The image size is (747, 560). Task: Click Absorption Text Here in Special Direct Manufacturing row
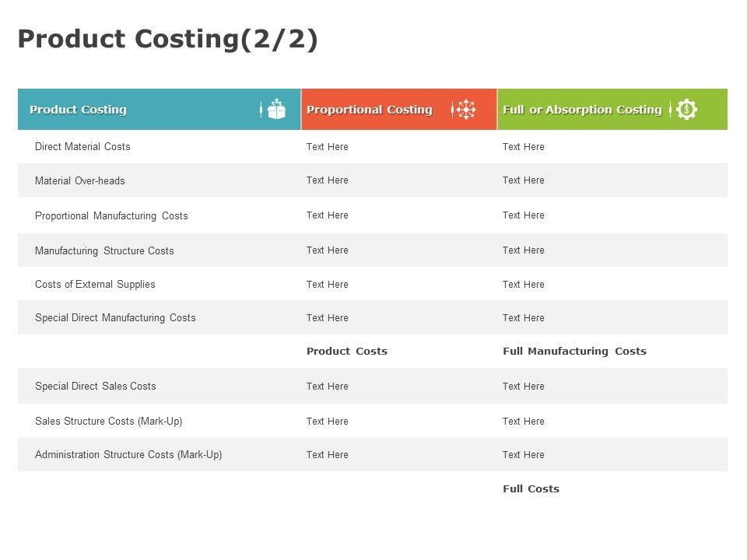click(x=523, y=317)
